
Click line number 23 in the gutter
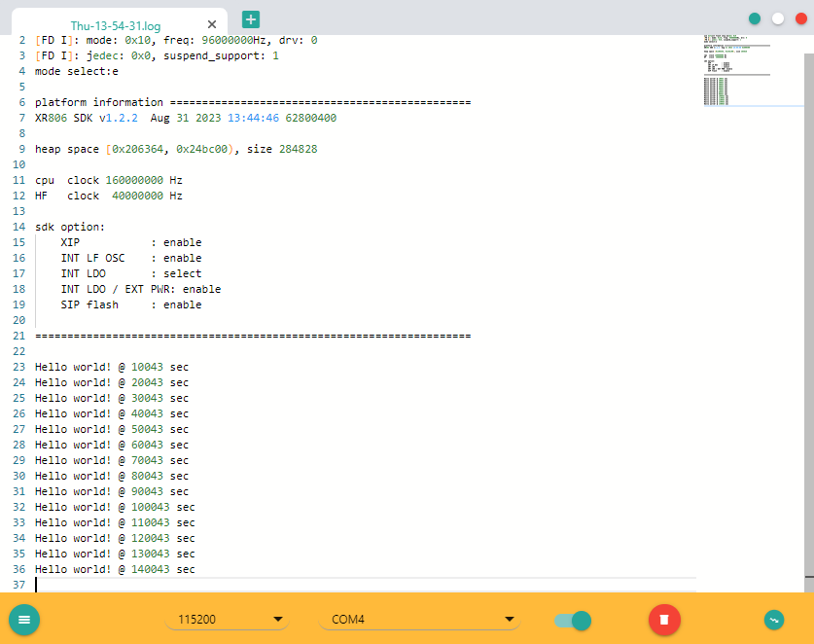(19, 367)
